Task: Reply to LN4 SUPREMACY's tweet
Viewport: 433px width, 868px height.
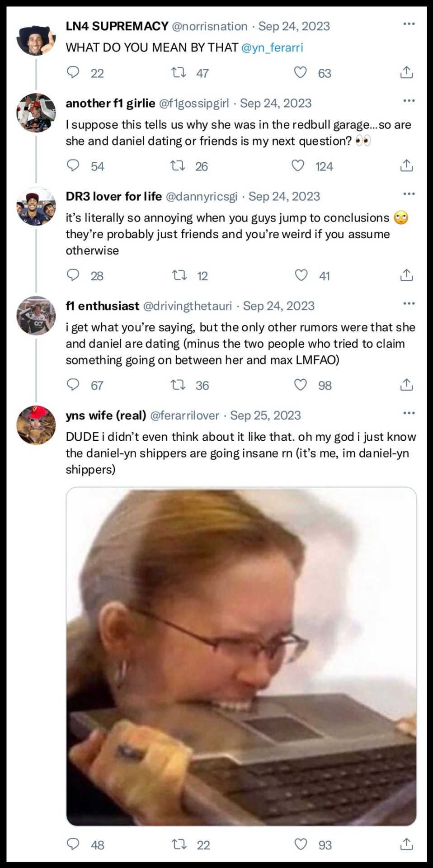Action: pos(73,72)
